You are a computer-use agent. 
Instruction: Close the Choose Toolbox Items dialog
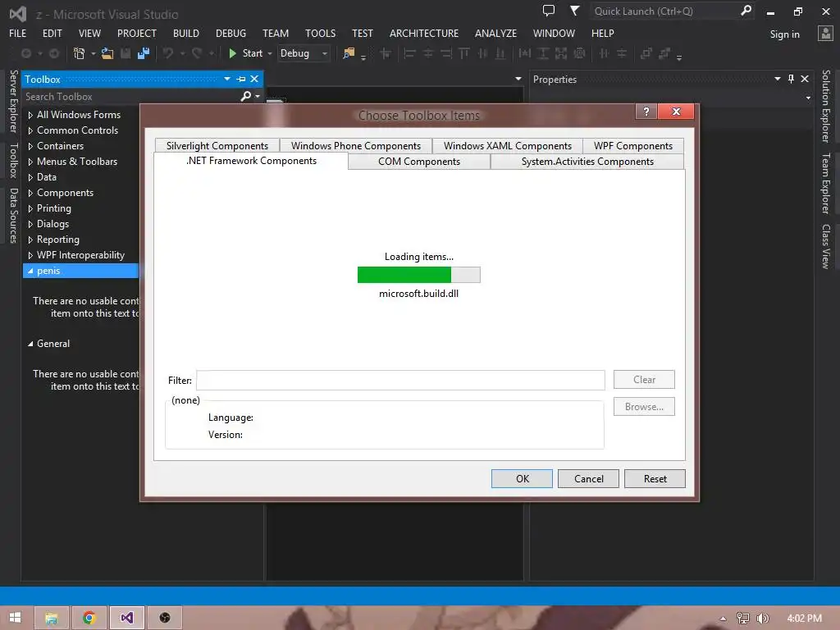(676, 112)
